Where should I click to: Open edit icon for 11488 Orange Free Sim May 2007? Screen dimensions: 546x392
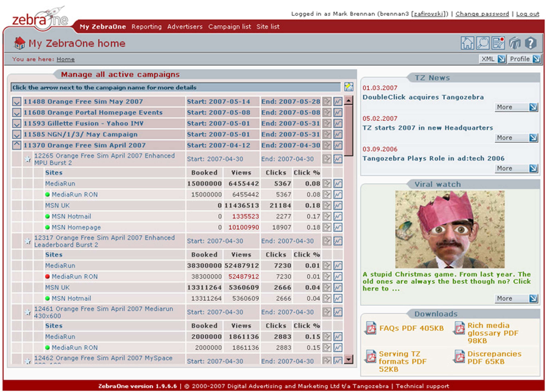pos(327,101)
